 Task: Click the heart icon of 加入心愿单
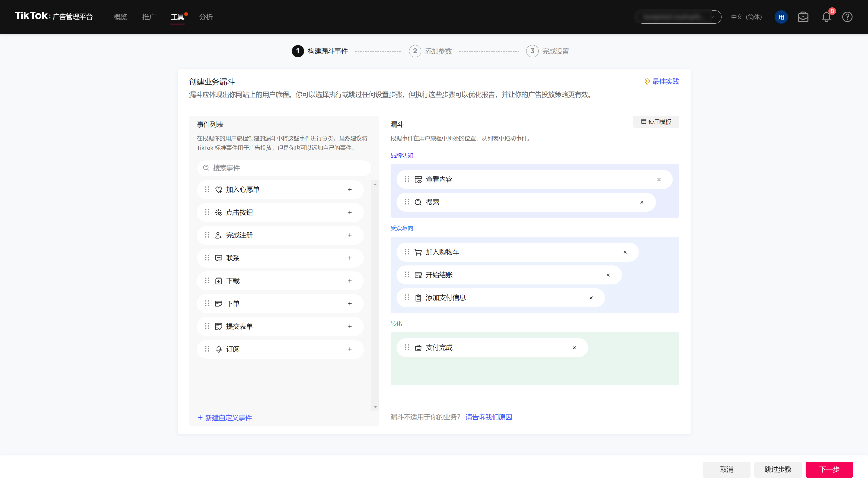(x=219, y=190)
